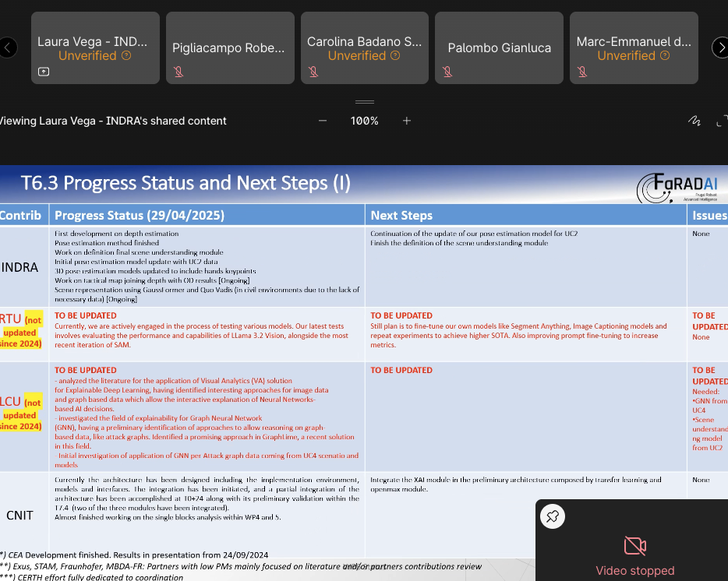The image size is (728, 581).
Task: Open the Unverified info icon on Laura Vega's tile
Action: click(x=126, y=56)
